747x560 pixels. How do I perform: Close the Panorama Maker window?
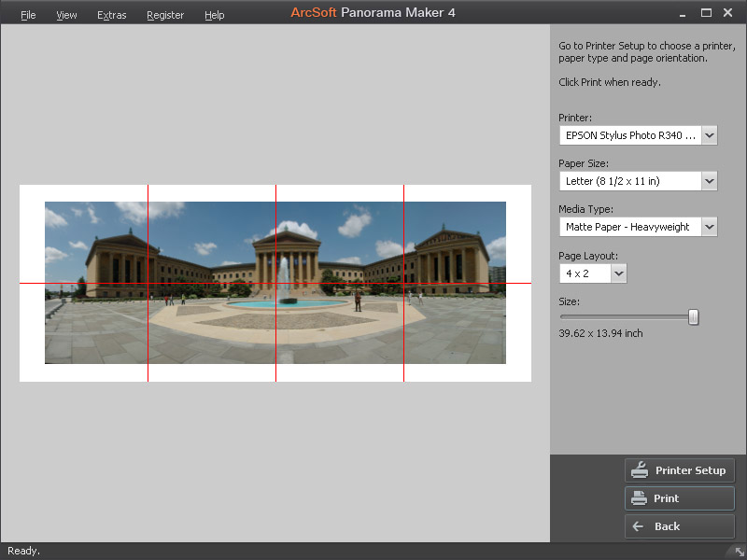[728, 13]
